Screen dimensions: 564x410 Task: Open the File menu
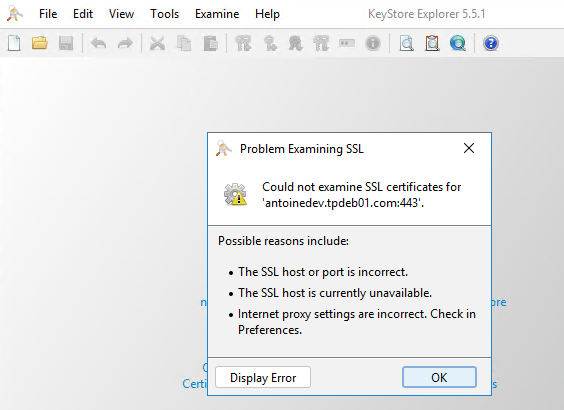pyautogui.click(x=48, y=14)
